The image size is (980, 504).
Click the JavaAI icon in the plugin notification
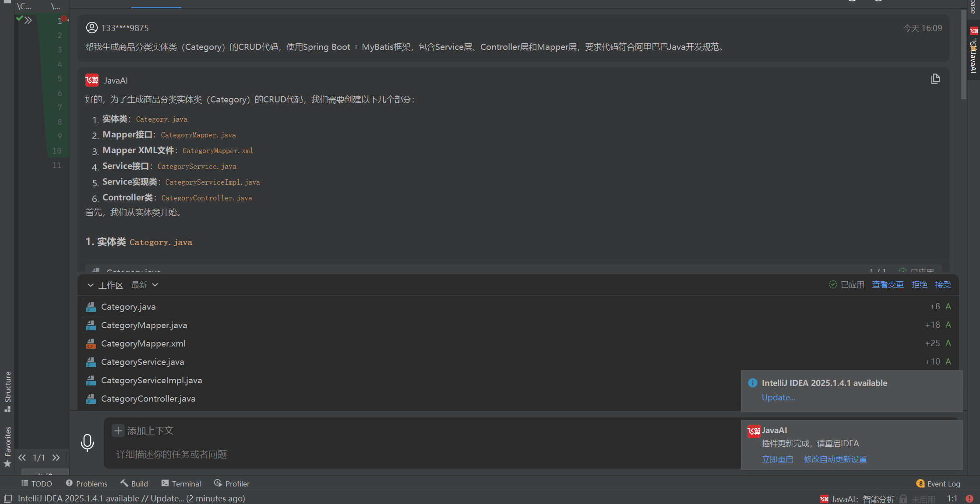(754, 431)
